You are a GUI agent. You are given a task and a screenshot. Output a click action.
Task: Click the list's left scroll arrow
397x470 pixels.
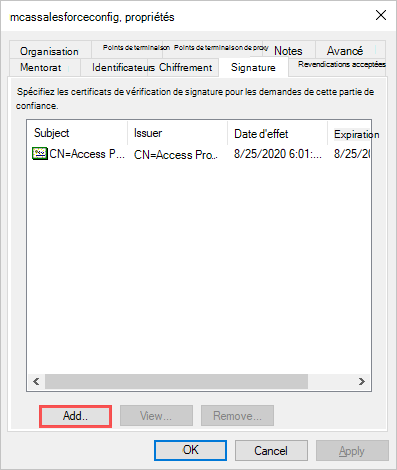point(36,381)
